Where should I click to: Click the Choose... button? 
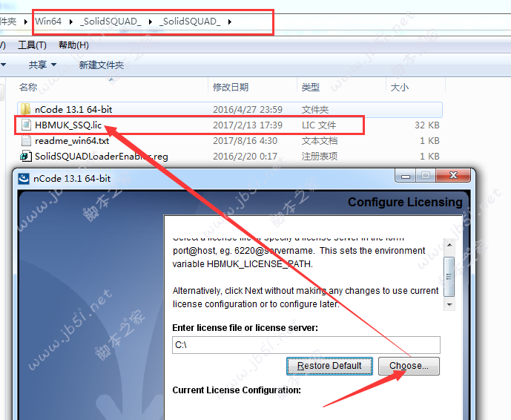[x=409, y=366]
